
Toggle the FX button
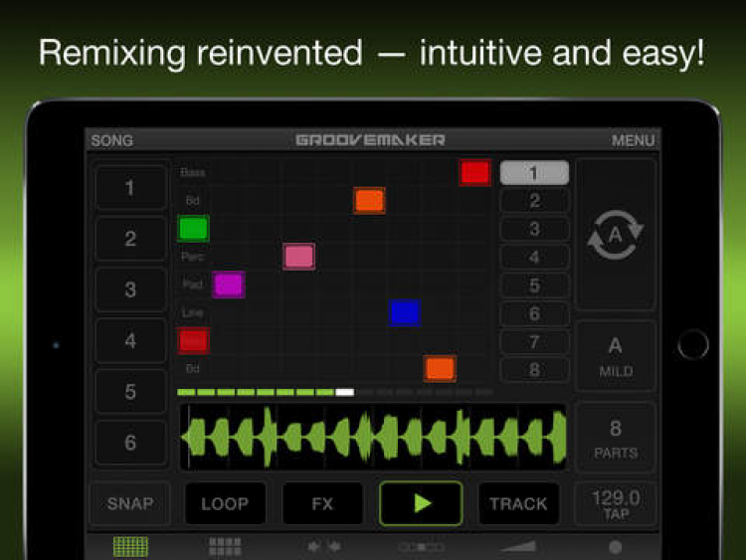(322, 503)
